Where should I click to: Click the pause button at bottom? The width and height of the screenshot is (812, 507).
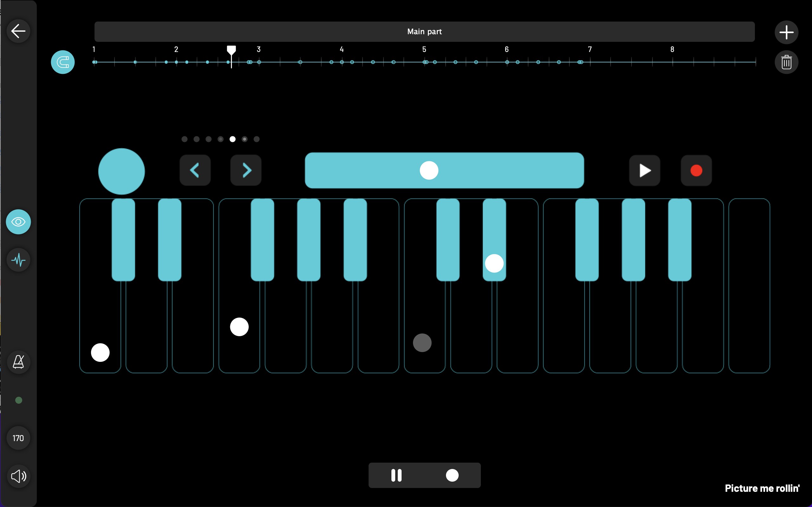point(396,475)
